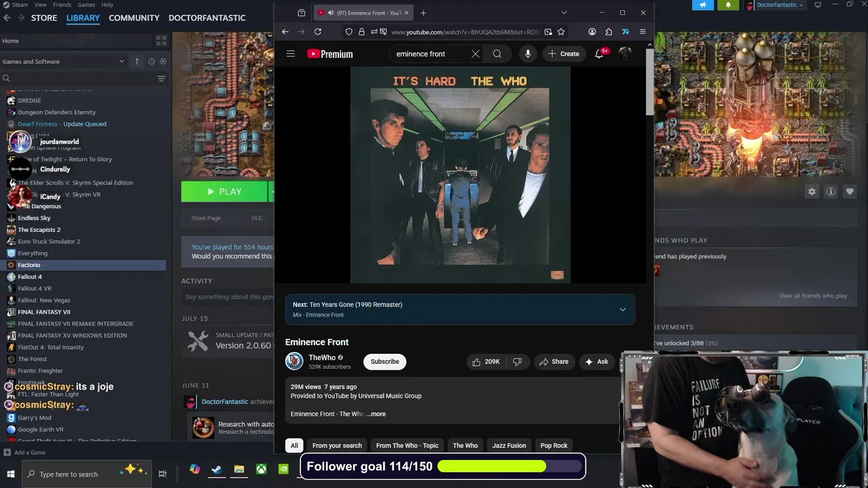This screenshot has width=868, height=488.
Task: Click the Ask button under video
Action: pos(597,362)
